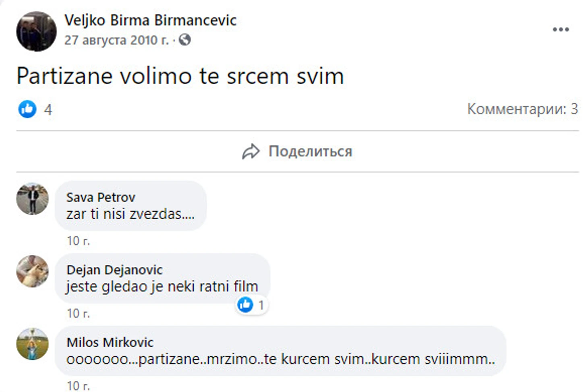
Task: Open Veljko Birma Birmancevic author name link
Action: point(150,20)
